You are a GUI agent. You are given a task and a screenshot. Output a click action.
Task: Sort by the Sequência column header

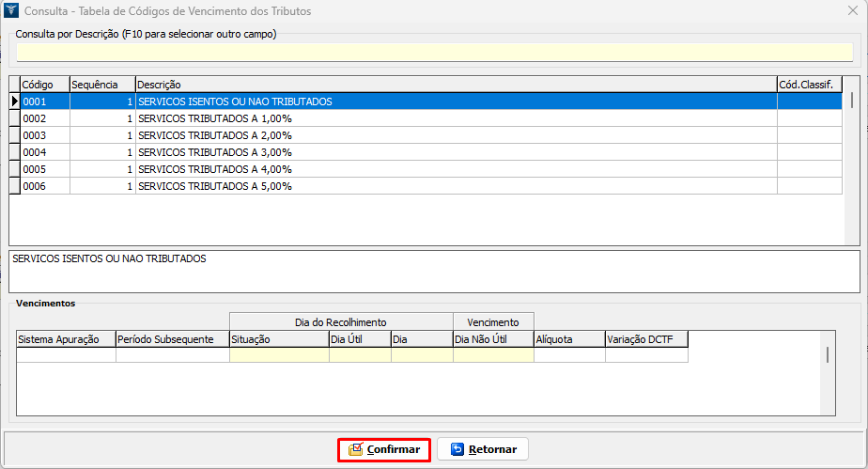point(101,85)
